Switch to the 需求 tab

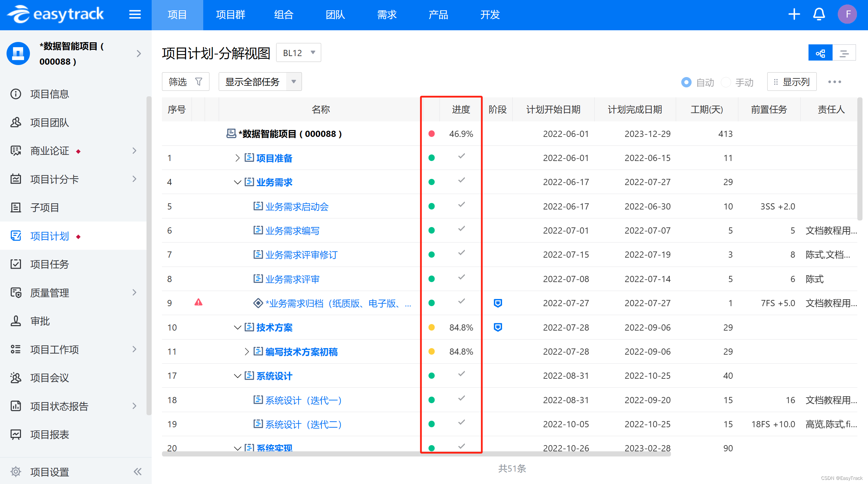point(386,14)
